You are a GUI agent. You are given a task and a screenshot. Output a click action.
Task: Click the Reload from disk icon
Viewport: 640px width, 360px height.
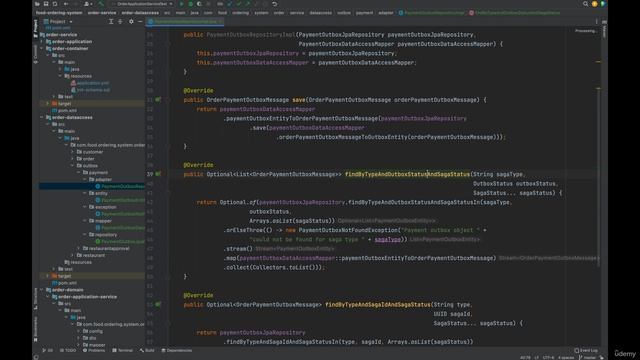tap(55, 4)
